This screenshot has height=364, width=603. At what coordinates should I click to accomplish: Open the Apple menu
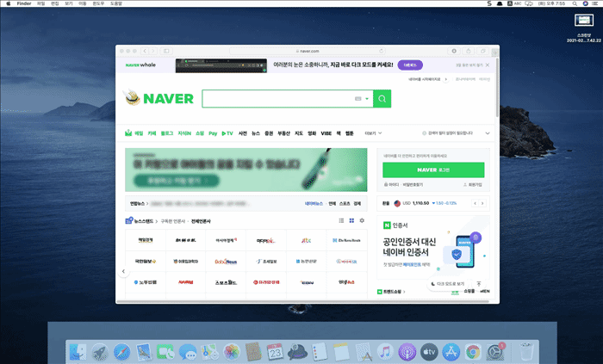click(8, 3)
